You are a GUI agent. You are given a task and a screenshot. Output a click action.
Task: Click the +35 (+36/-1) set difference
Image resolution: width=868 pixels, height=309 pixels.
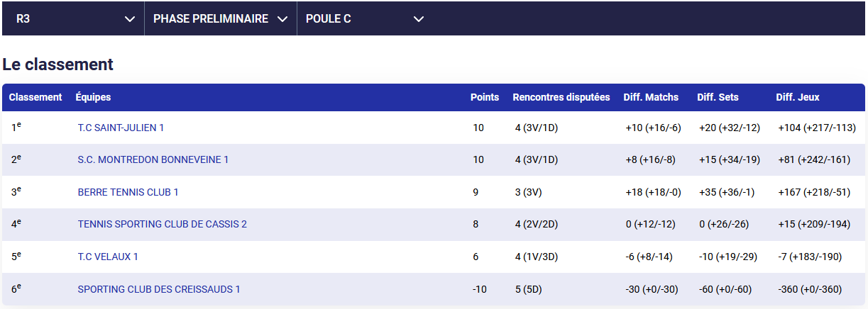click(x=727, y=192)
